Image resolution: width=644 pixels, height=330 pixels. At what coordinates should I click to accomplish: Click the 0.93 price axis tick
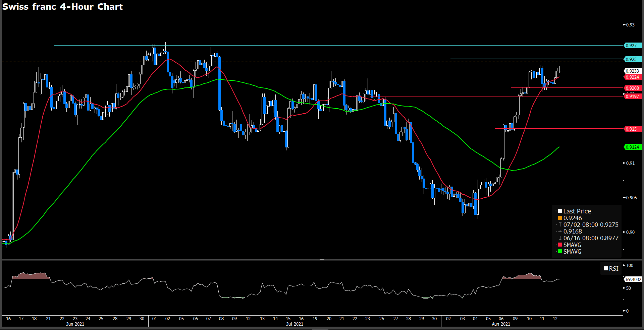pos(630,25)
